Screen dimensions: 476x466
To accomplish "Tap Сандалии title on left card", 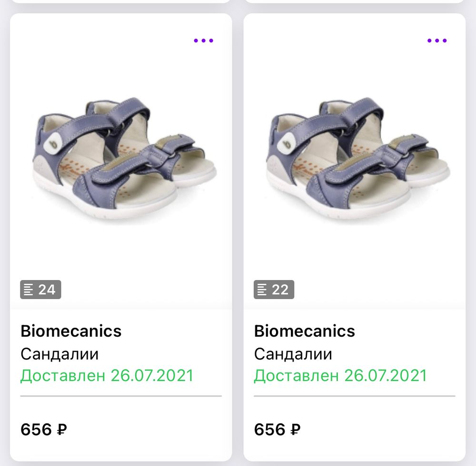I will click(x=59, y=354).
